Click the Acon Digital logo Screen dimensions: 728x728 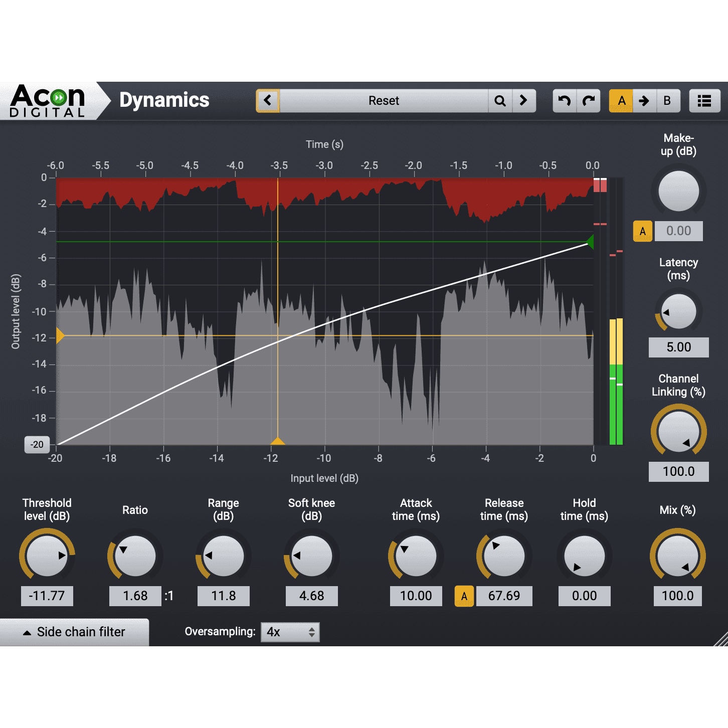point(50,100)
